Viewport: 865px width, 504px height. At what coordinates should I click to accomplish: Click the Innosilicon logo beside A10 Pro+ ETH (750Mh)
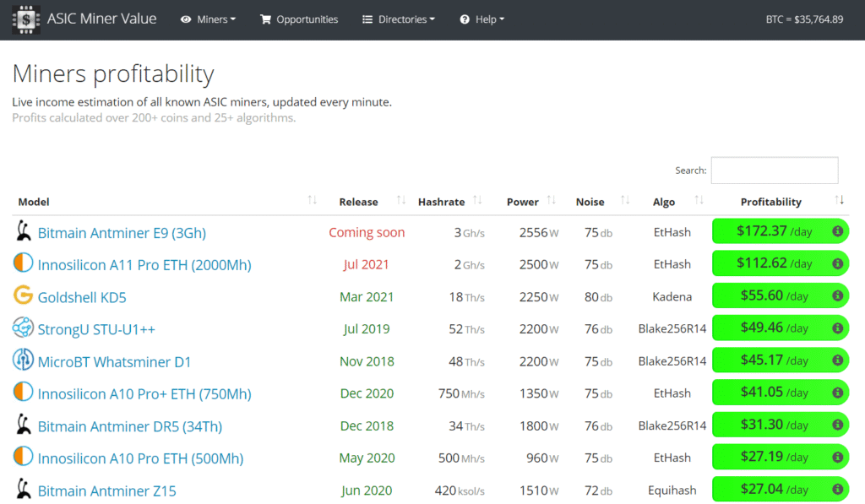[x=23, y=392]
